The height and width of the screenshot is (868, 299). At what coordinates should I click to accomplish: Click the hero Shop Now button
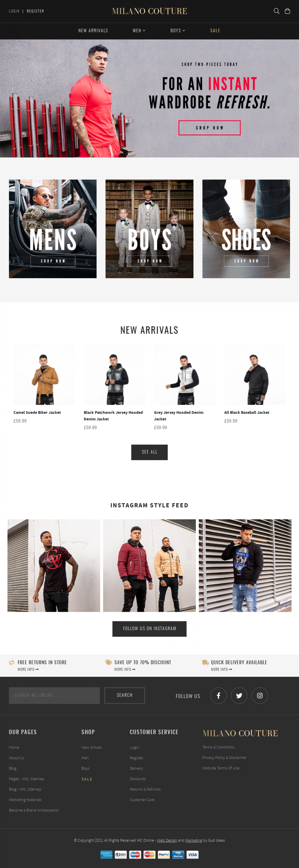[x=209, y=128]
